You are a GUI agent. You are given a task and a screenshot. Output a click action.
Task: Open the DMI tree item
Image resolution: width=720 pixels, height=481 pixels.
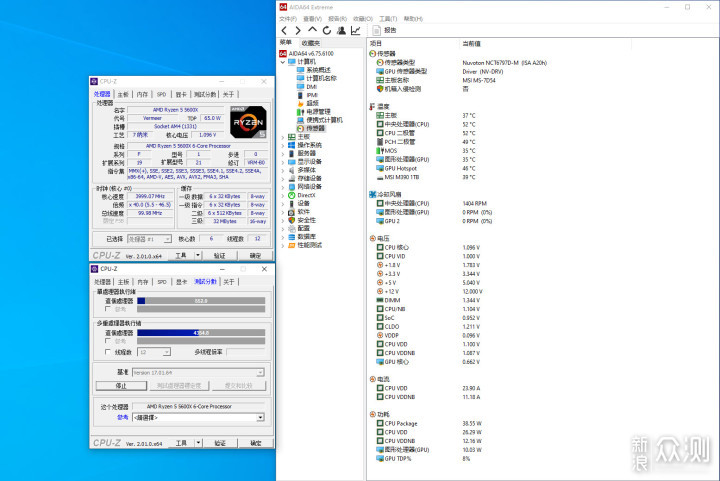[x=307, y=86]
